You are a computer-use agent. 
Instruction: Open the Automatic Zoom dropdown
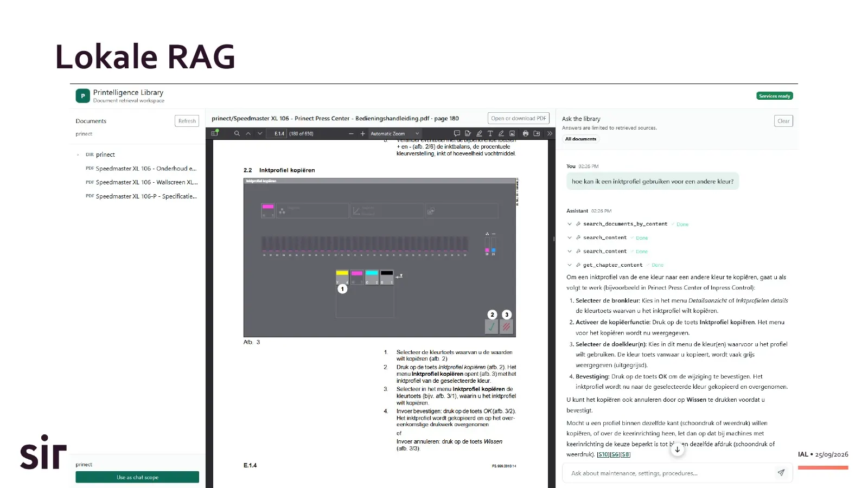395,133
